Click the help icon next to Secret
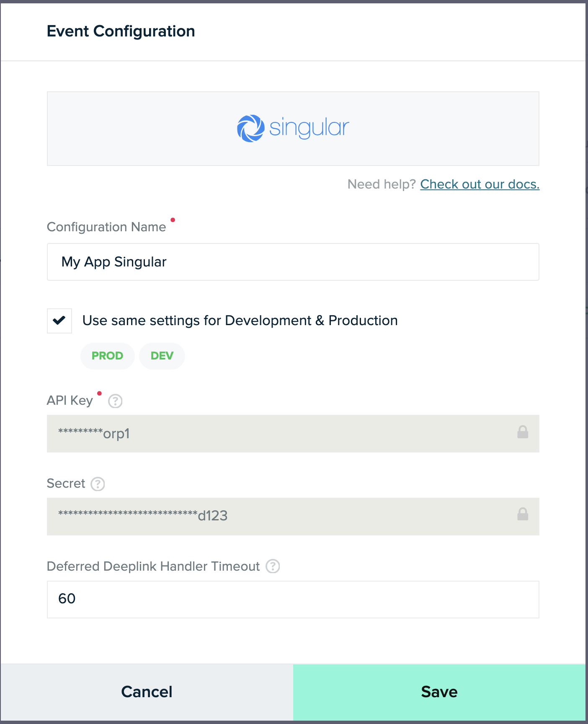 tap(98, 484)
